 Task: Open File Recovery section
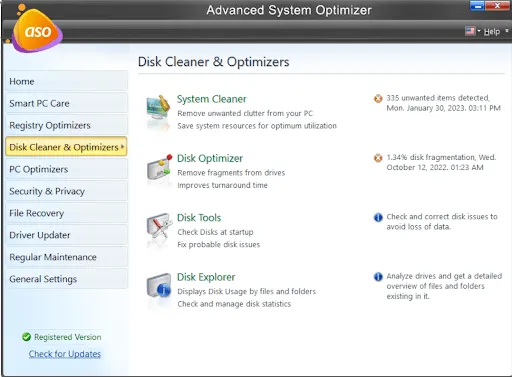(66, 213)
